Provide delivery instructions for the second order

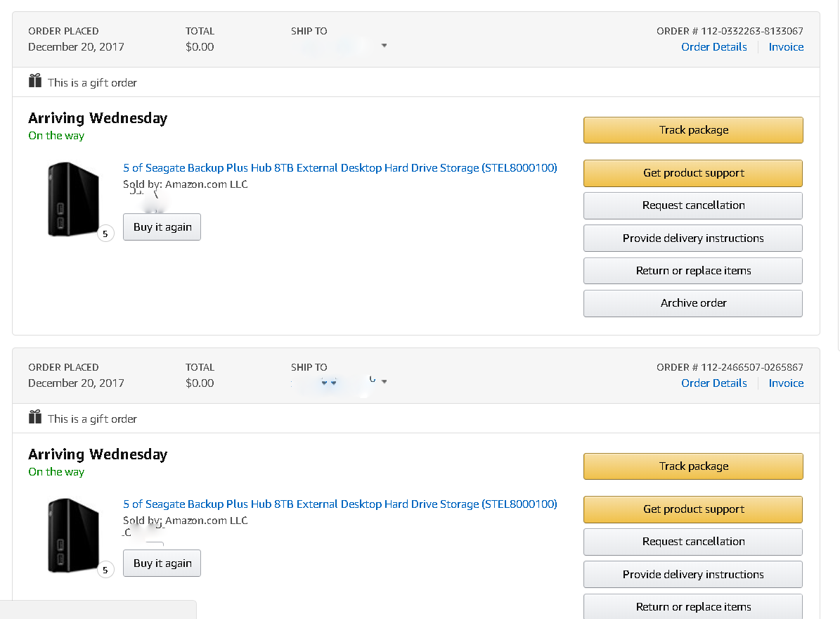(693, 575)
